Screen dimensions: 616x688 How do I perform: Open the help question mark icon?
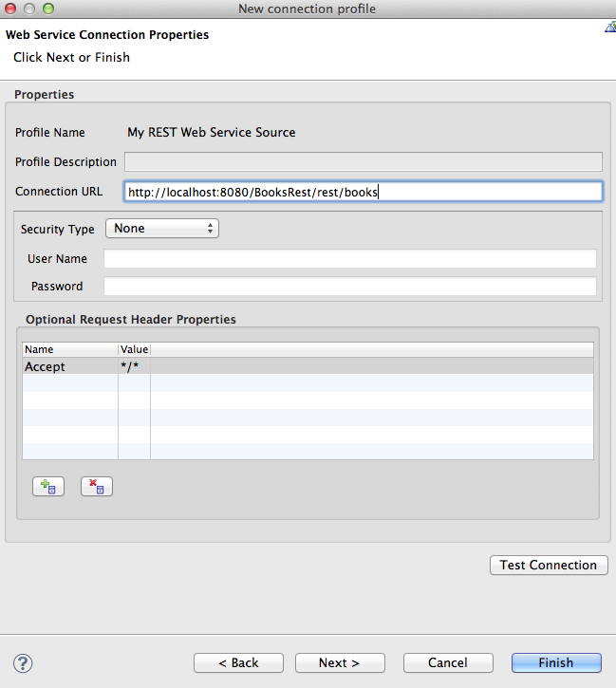pos(23,663)
